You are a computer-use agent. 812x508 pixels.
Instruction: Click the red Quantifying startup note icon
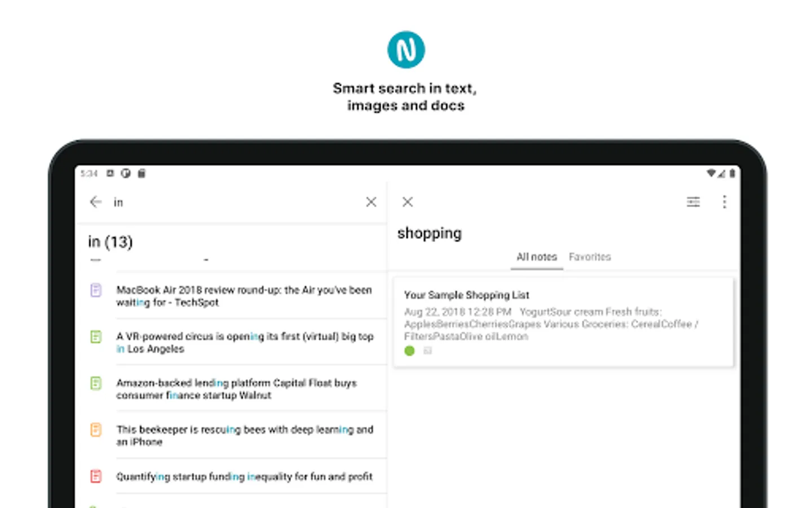(x=96, y=476)
